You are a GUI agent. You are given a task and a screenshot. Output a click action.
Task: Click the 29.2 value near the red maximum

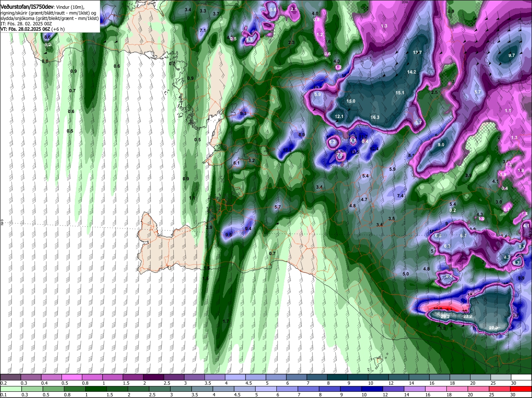[x=445, y=317]
